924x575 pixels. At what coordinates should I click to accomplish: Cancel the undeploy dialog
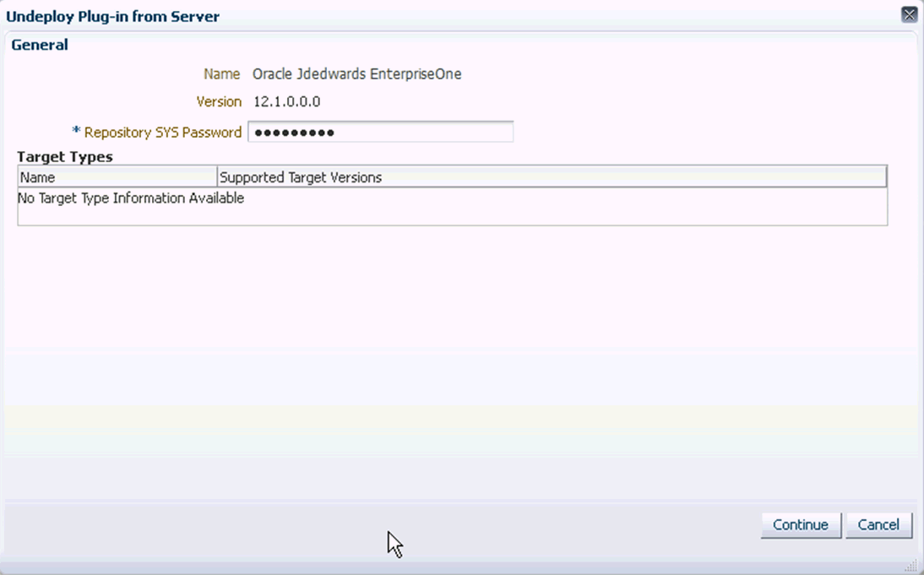tap(878, 525)
